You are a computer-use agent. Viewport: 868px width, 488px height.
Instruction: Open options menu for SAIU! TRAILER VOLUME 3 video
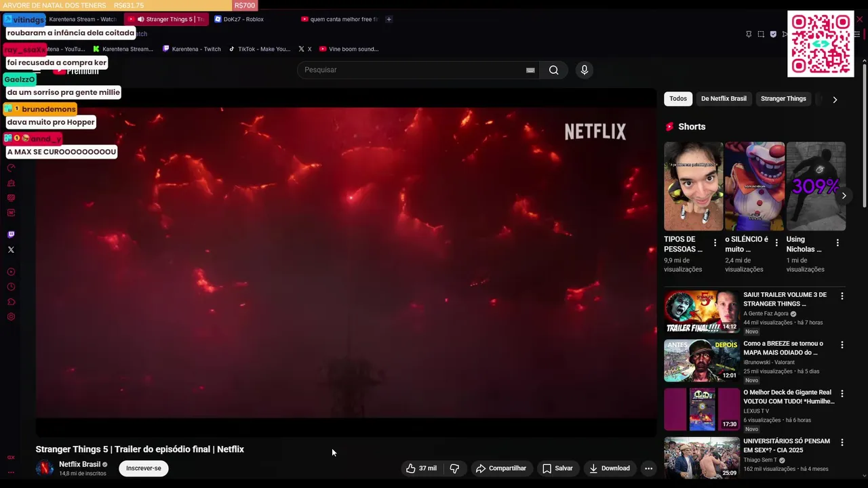[x=842, y=296]
